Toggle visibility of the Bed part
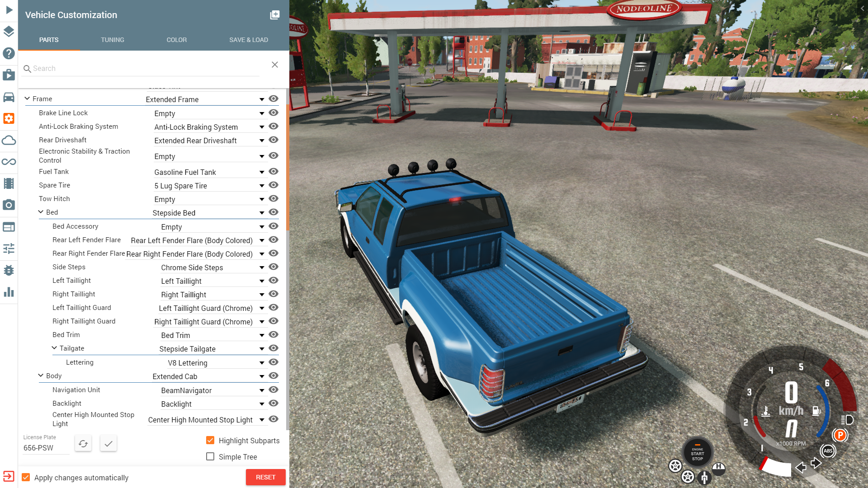 pyautogui.click(x=274, y=212)
